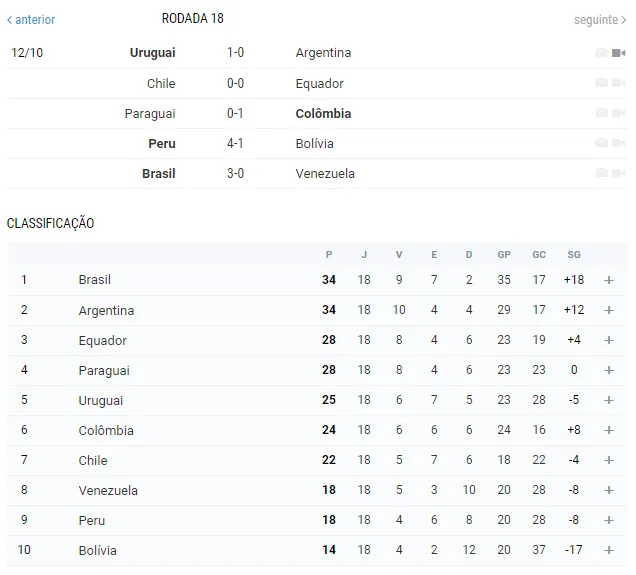Screen dimensions: 636x575
Task: Go to seguinte round
Action: pos(600,19)
